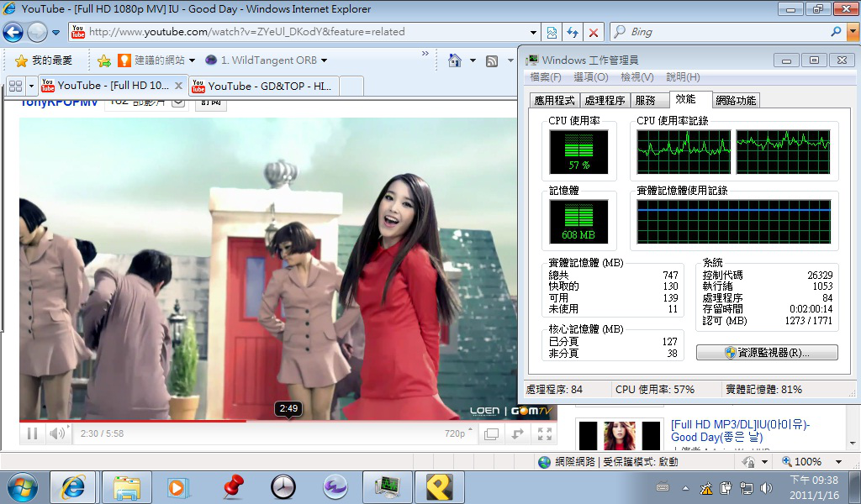Open the zoom level dropdown arrow
Image resolution: width=861 pixels, height=504 pixels.
838,462
